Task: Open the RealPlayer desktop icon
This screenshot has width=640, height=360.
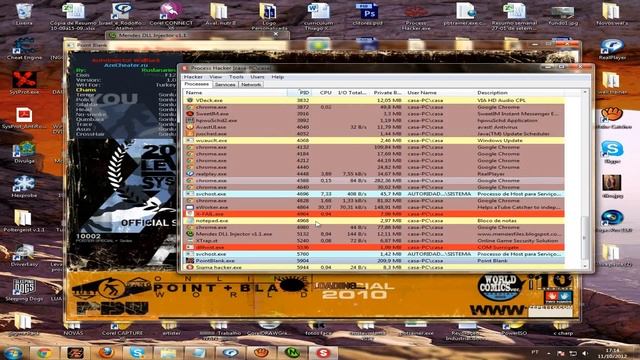Action: 612,49
